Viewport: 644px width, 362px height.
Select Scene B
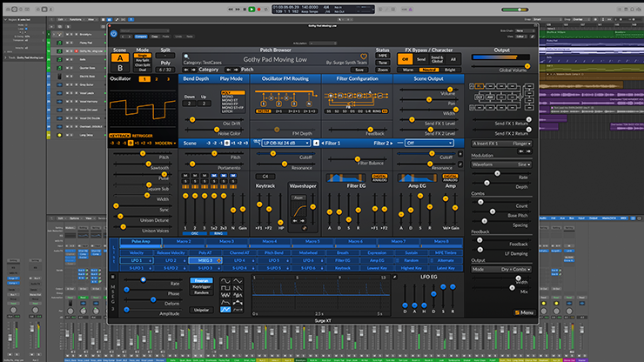point(119,68)
